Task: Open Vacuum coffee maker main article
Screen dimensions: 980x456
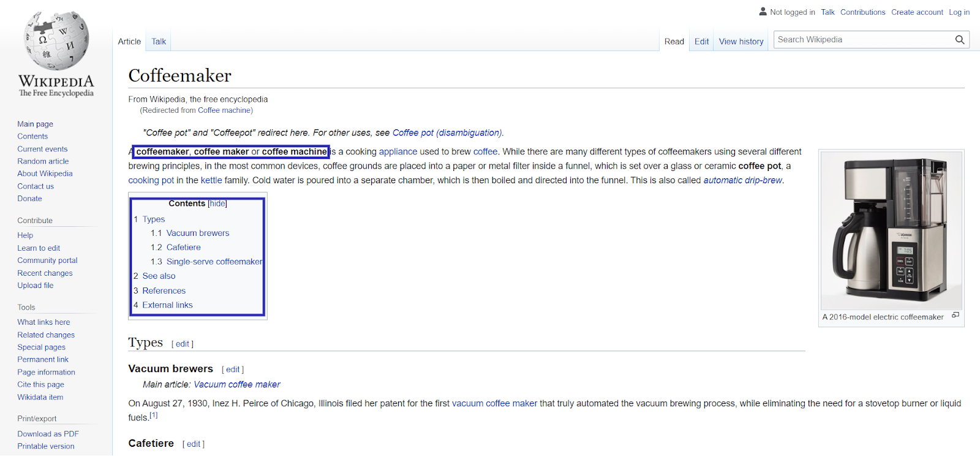Action: [237, 385]
